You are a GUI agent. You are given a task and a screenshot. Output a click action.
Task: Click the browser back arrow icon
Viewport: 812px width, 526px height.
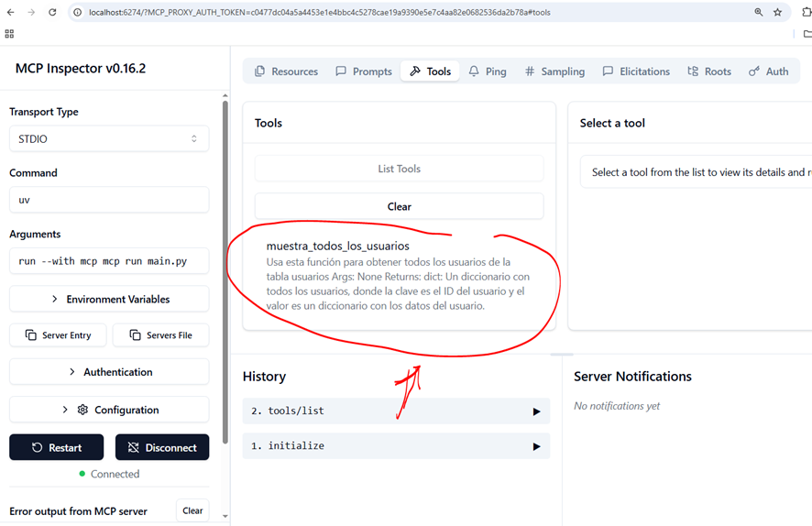tap(10, 13)
